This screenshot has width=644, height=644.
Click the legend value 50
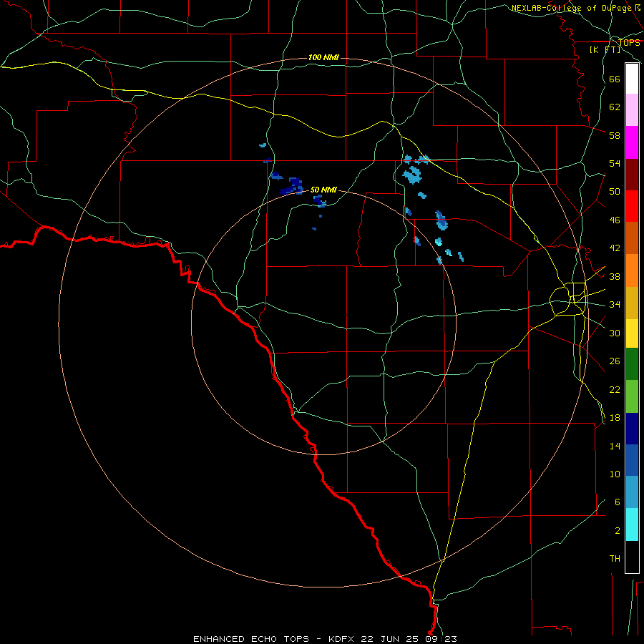[615, 192]
